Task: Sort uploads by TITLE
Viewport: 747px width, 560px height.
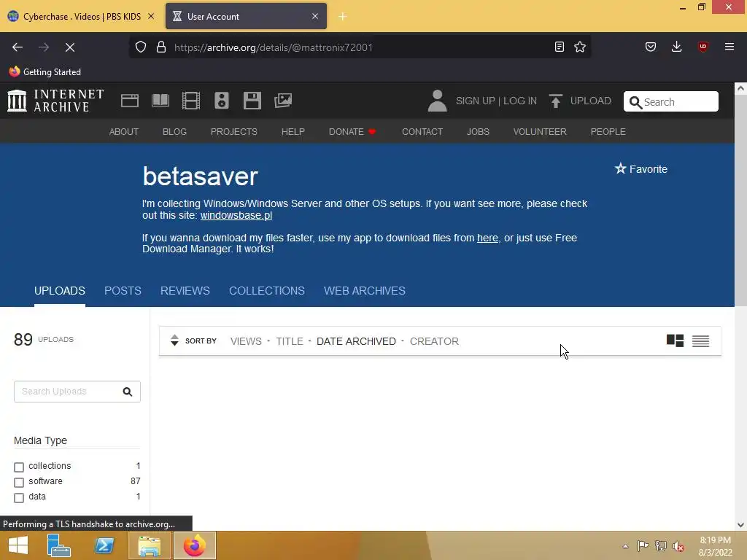Action: [289, 341]
